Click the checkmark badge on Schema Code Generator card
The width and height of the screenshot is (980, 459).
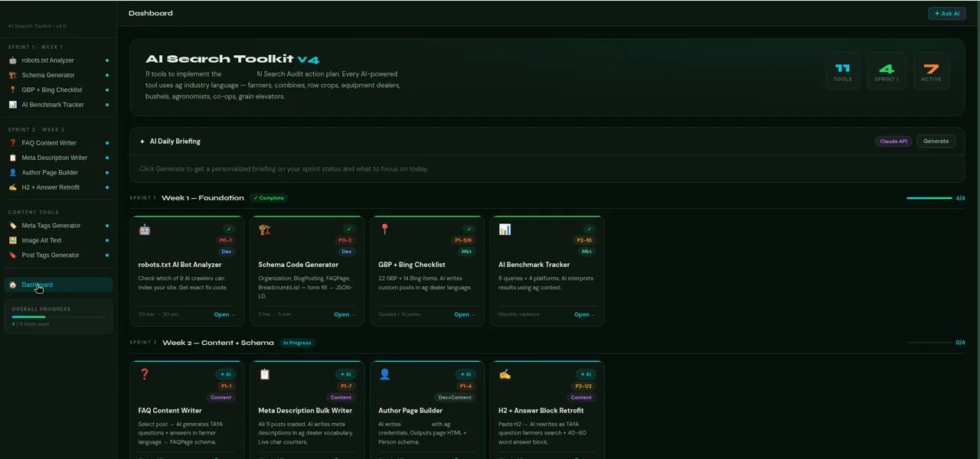click(x=349, y=229)
